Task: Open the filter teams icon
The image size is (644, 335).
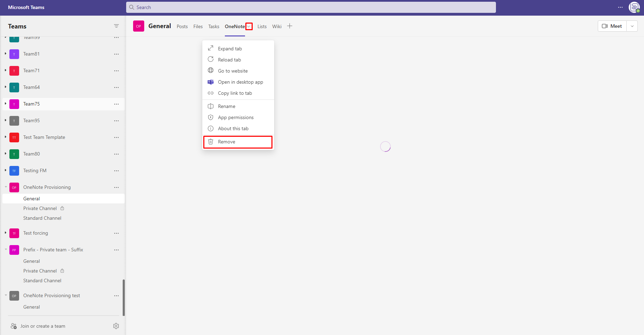Action: [x=116, y=26]
